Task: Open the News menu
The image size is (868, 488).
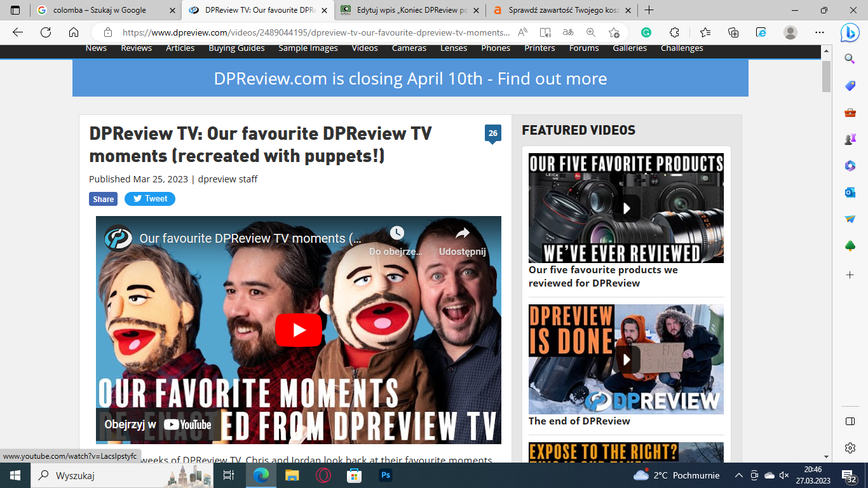Action: [x=96, y=48]
